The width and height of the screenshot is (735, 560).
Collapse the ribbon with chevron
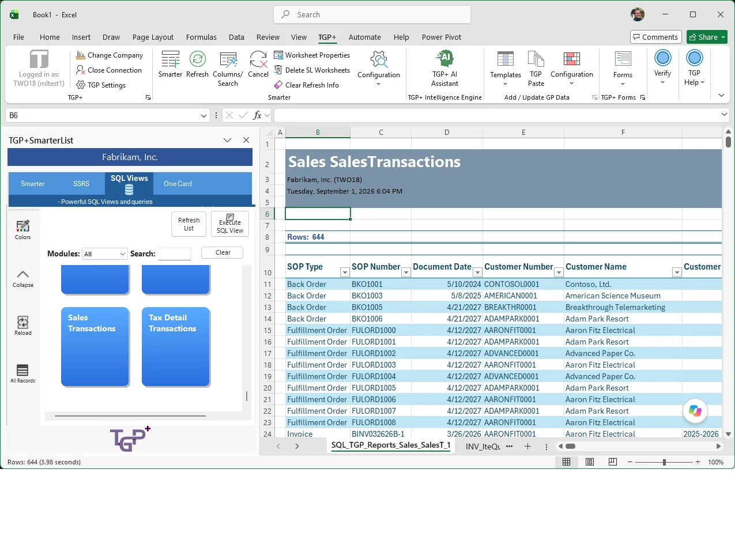(721, 96)
